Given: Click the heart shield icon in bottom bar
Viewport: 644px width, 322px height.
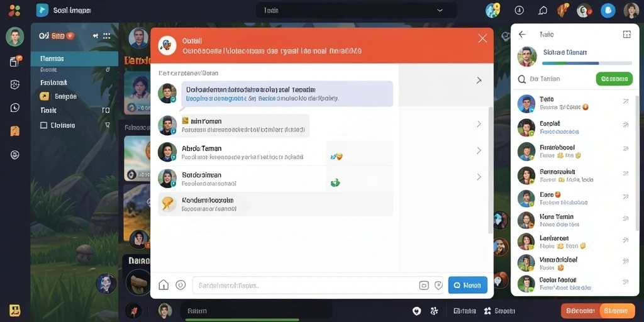Looking at the screenshot, I should click(x=416, y=311).
